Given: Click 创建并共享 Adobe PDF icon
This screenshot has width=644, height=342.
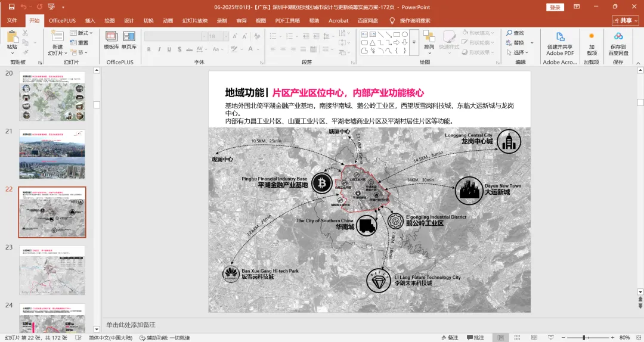Looking at the screenshot, I should pos(560,37).
